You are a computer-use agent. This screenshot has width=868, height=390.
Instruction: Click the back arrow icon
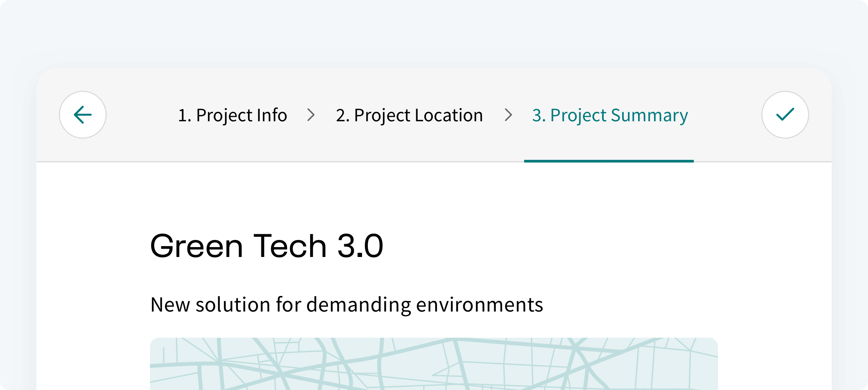tap(83, 115)
